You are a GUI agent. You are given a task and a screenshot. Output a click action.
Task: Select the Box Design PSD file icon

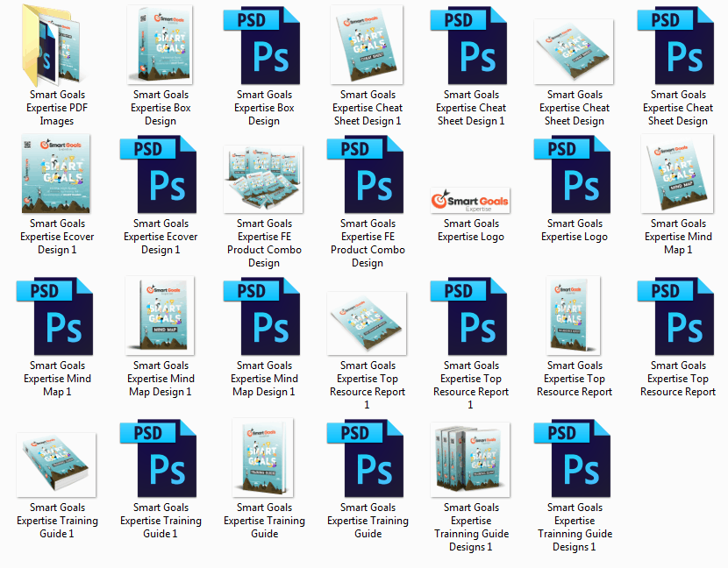click(x=264, y=44)
